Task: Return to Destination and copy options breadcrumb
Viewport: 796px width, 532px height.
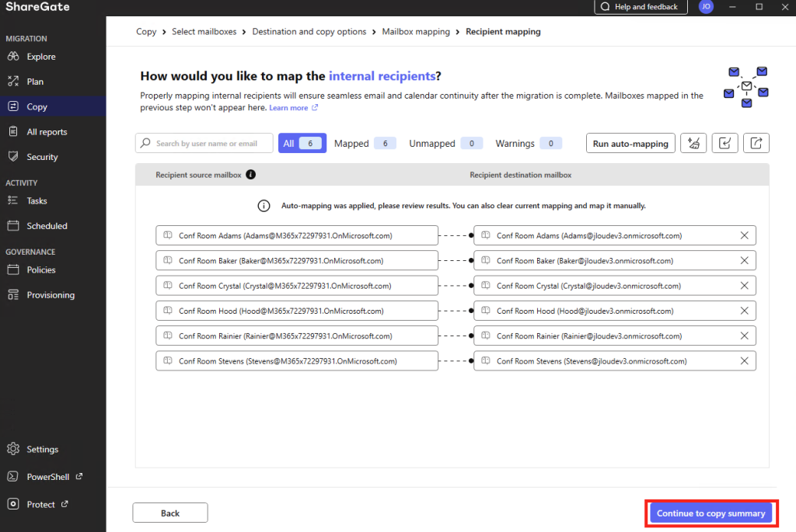Action: [309, 31]
